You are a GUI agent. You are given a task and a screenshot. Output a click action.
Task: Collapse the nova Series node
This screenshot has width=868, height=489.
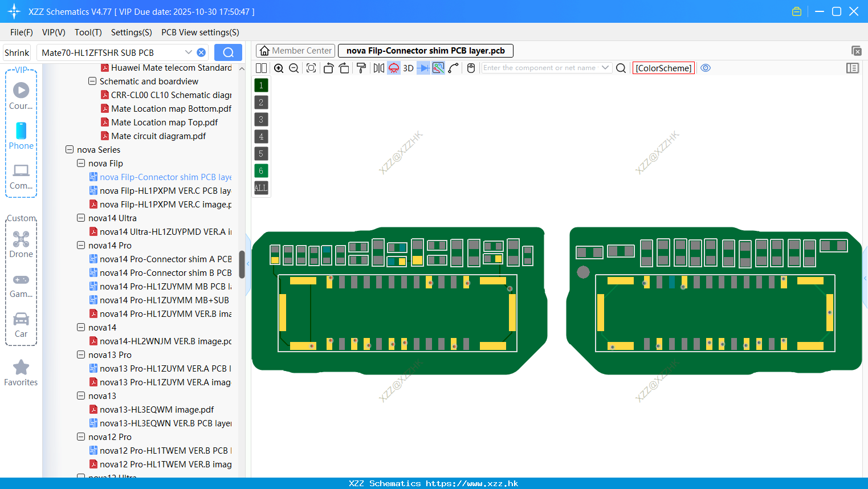(x=70, y=150)
